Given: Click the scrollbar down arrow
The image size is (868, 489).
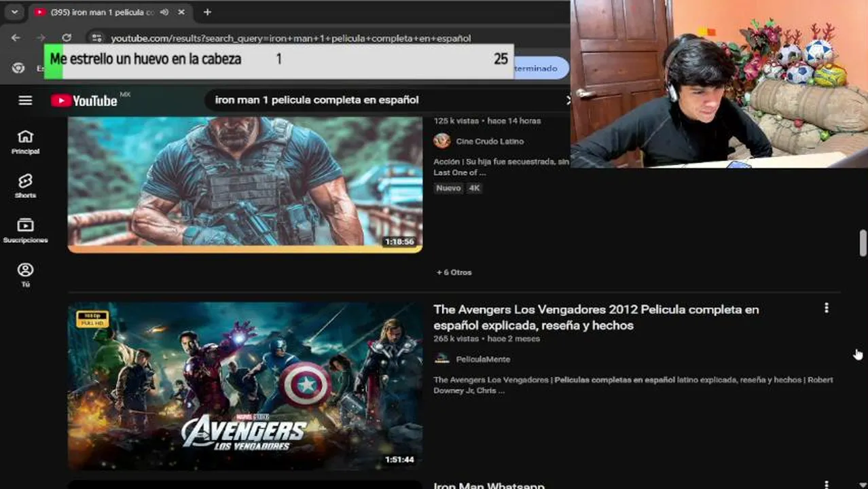Looking at the screenshot, I should [863, 484].
